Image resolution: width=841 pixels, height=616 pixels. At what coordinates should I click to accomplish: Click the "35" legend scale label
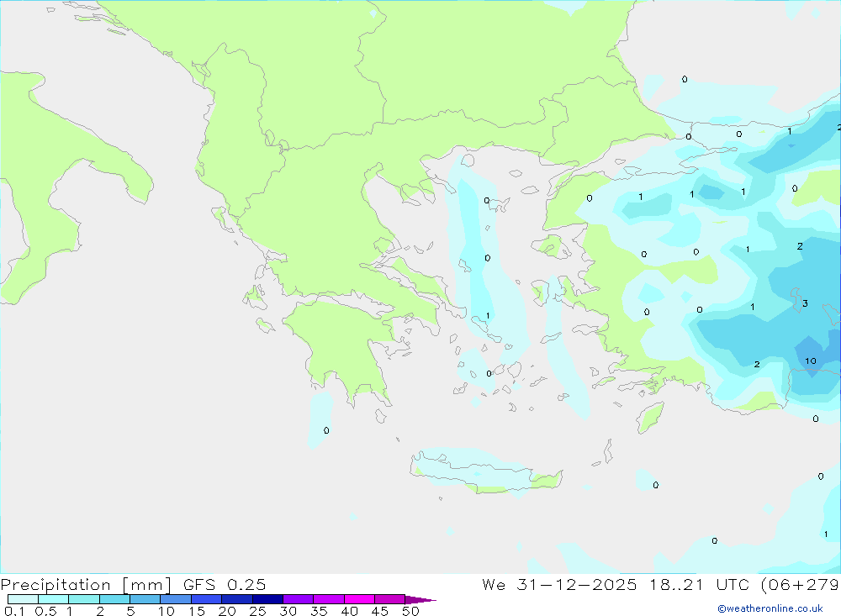pos(319,611)
